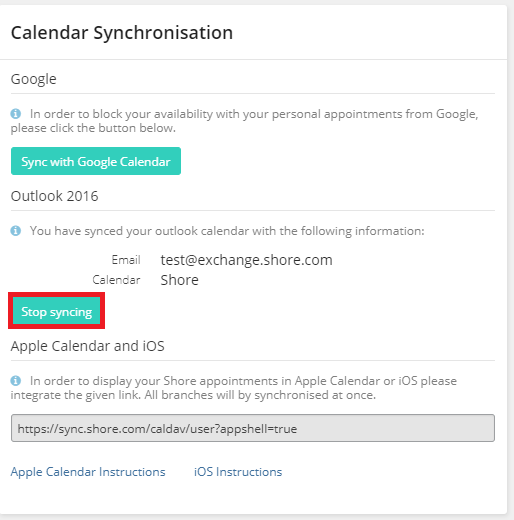
Task: Open the Apple Calendar Instructions link
Action: tap(88, 472)
